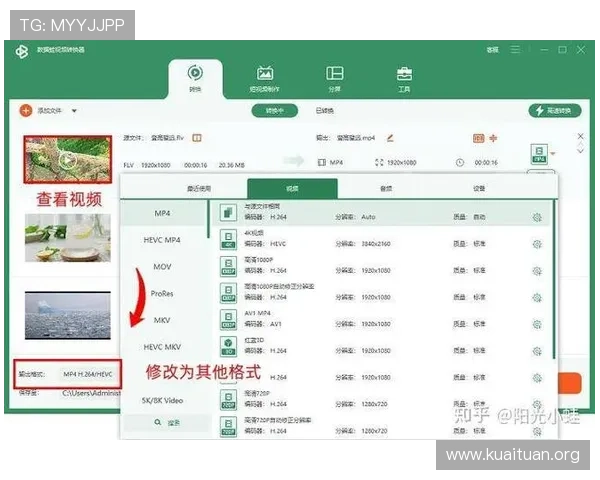The width and height of the screenshot is (600, 480).
Task: Select MKV in the format list
Action: (162, 320)
